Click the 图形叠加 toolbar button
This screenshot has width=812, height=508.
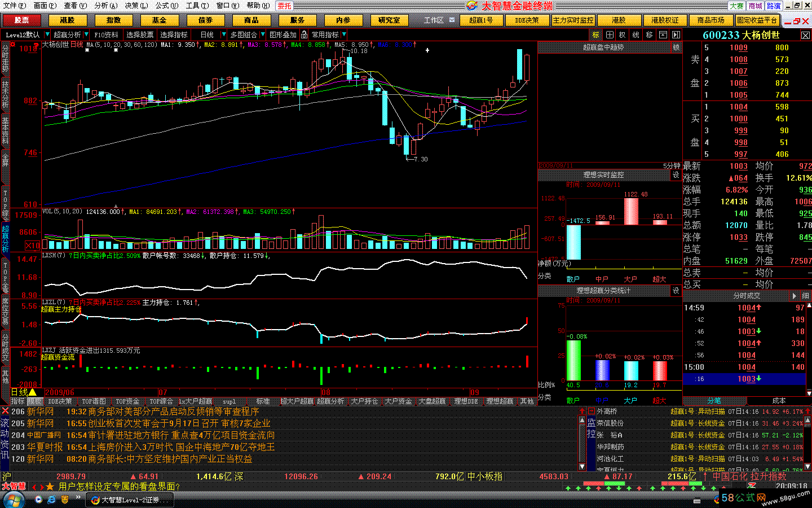point(283,35)
